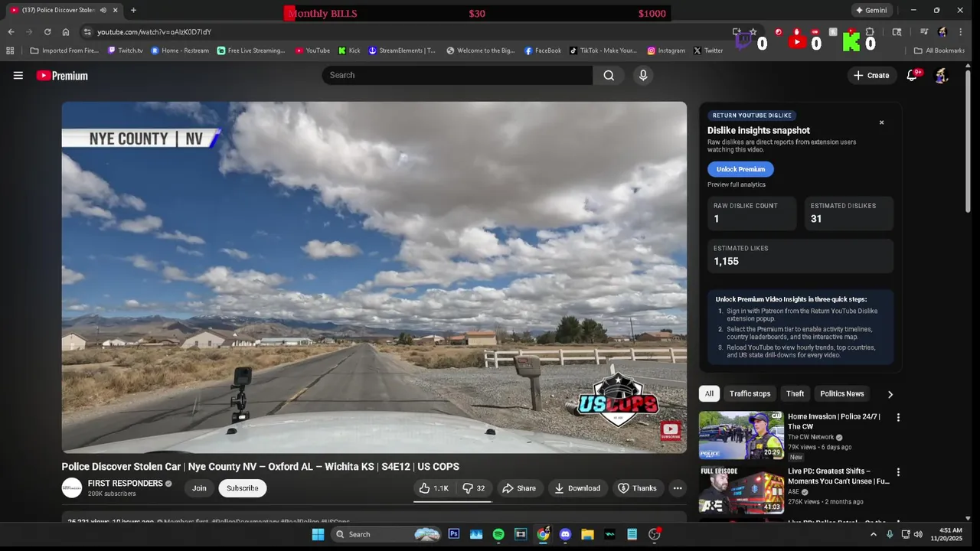Screen dimensions: 980x551
Task: Go to YouTube Premium home logo
Action: (x=62, y=75)
